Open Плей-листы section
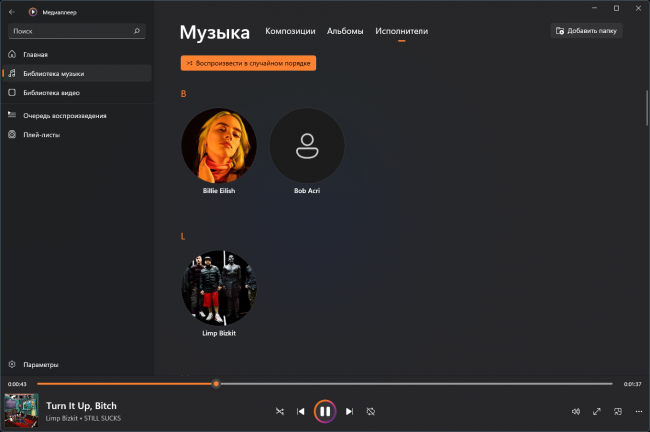 [x=77, y=134]
